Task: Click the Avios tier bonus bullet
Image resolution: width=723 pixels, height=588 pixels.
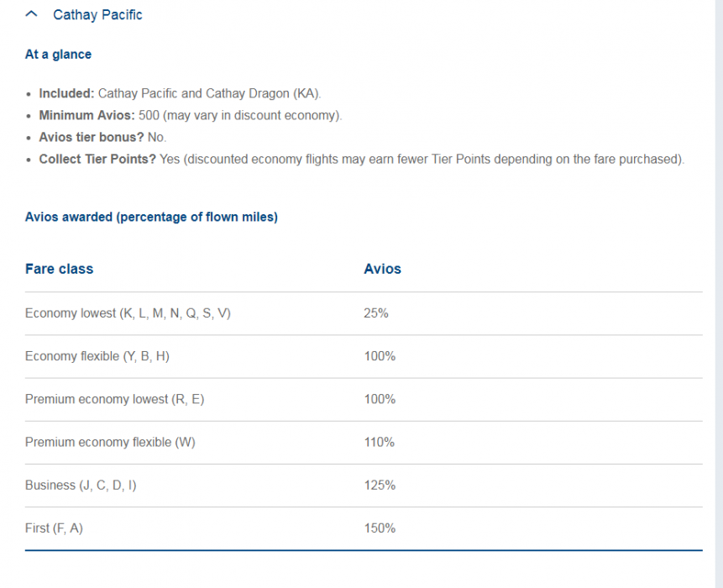Action: tap(102, 138)
